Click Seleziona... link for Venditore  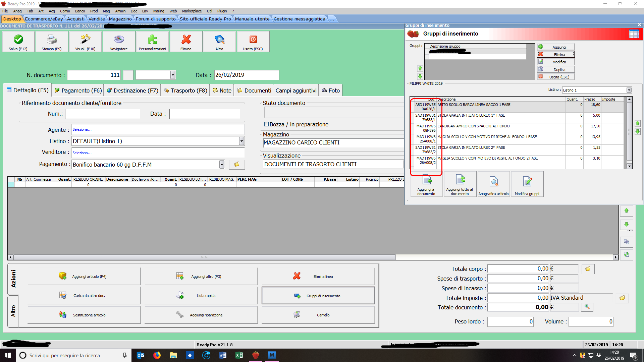[82, 153]
